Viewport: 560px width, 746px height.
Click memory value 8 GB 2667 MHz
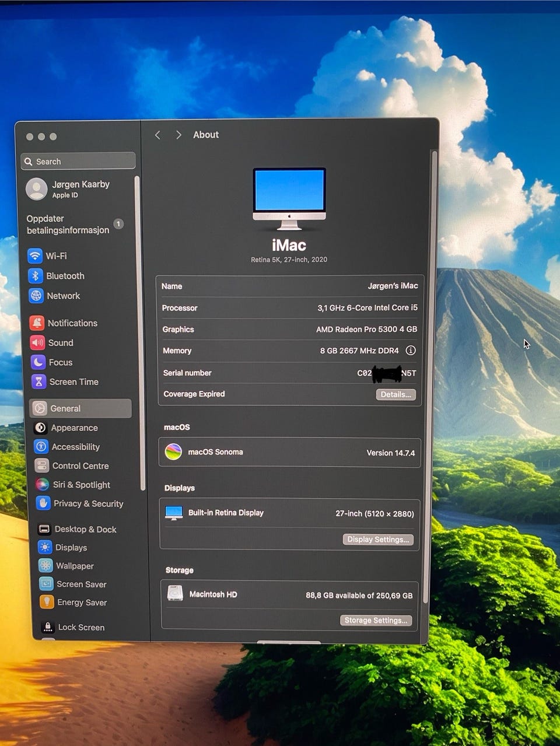359,351
